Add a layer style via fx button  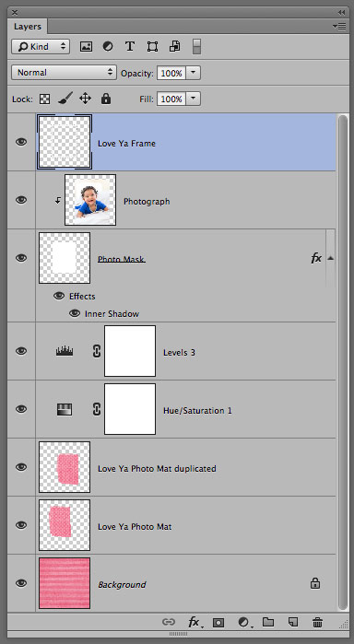coord(195,622)
